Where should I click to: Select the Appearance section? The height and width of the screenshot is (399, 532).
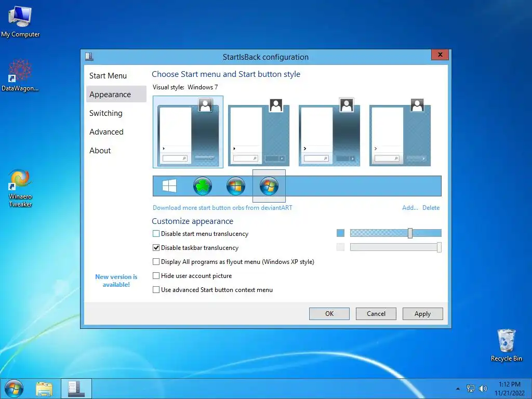116,95
